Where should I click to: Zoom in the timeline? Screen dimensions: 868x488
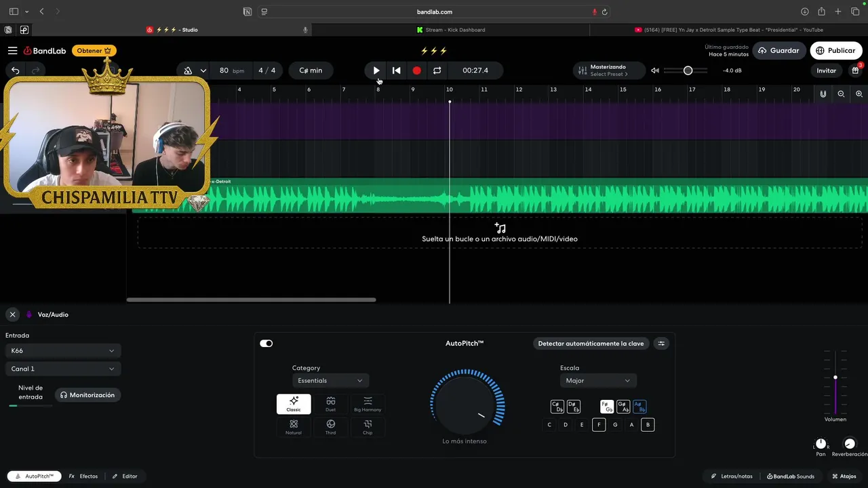tap(859, 94)
